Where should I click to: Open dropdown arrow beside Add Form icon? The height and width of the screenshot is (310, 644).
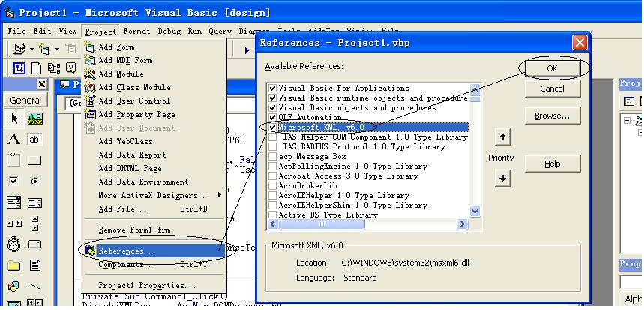click(57, 50)
